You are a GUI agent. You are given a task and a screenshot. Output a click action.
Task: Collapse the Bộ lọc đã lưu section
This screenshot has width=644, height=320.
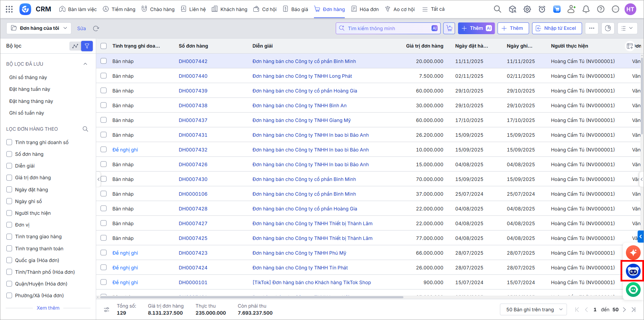pyautogui.click(x=85, y=64)
